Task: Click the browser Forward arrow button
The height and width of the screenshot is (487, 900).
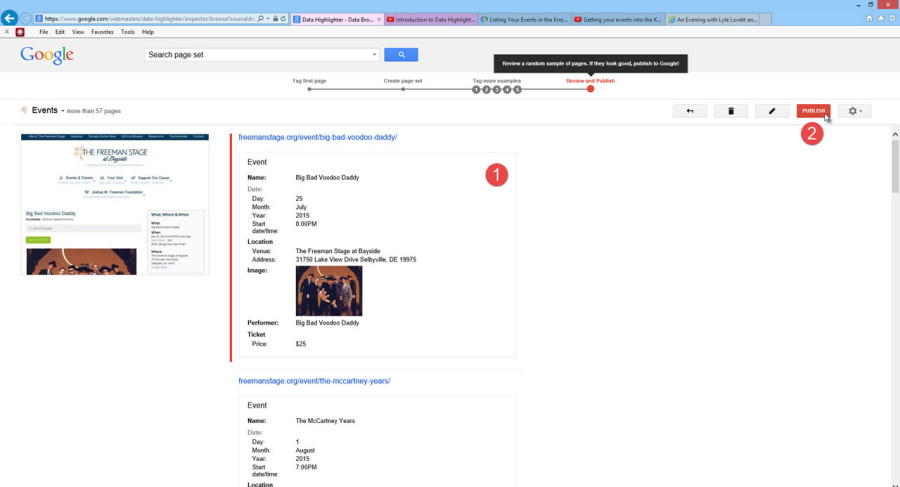Action: tap(26, 19)
